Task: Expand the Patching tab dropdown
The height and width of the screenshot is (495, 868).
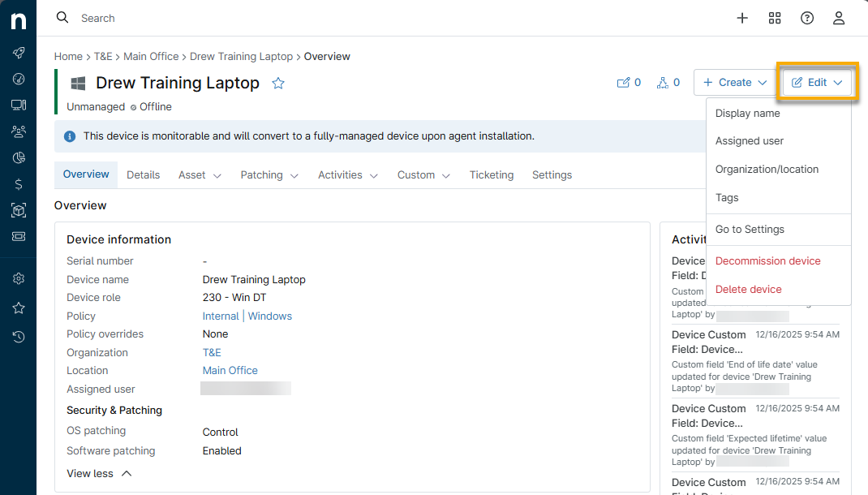Action: (x=269, y=174)
